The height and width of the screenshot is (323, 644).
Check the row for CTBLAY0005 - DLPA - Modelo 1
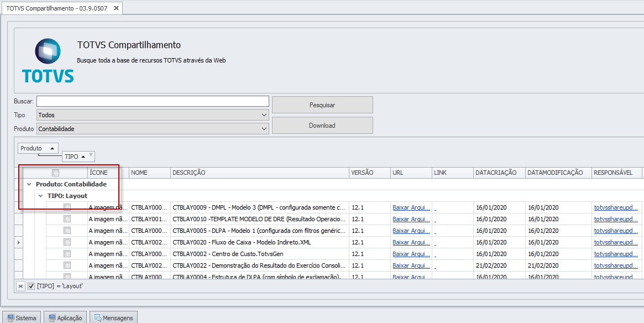[67, 231]
